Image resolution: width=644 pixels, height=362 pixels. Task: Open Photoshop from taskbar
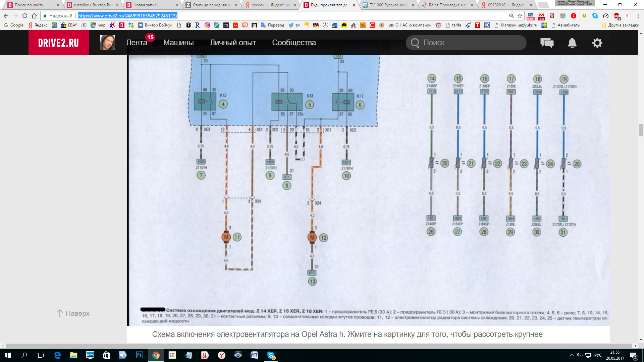[x=139, y=355]
